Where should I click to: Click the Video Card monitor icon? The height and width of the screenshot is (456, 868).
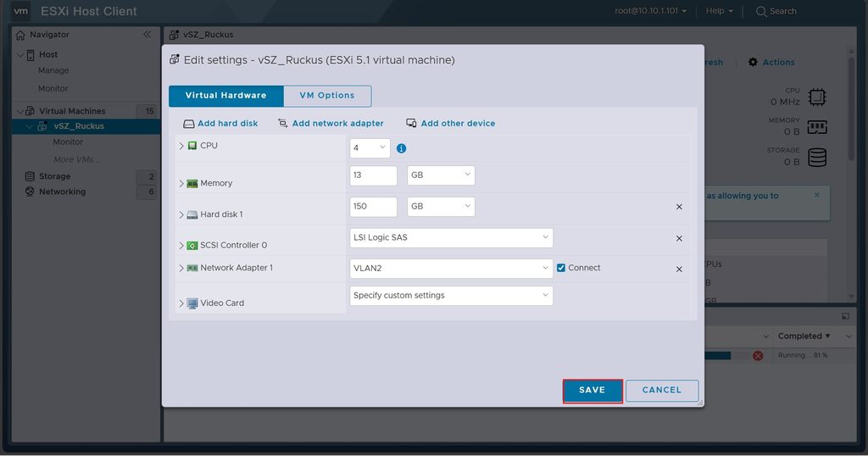[192, 303]
